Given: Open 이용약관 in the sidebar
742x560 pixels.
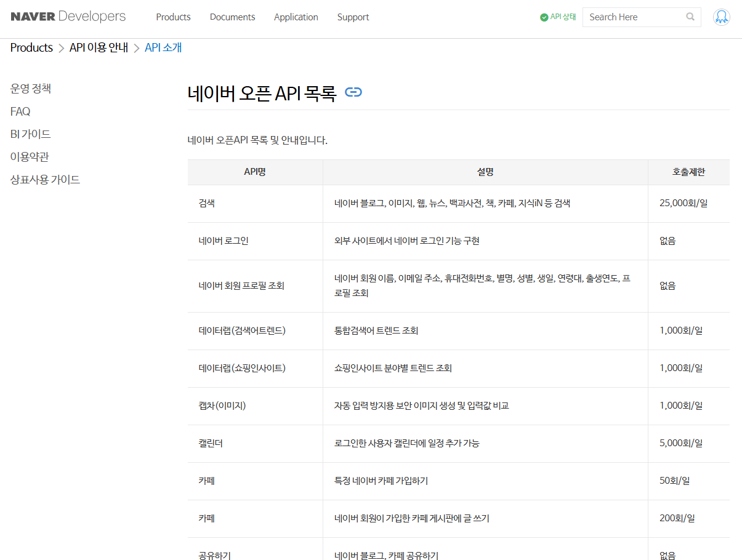Looking at the screenshot, I should tap(30, 157).
